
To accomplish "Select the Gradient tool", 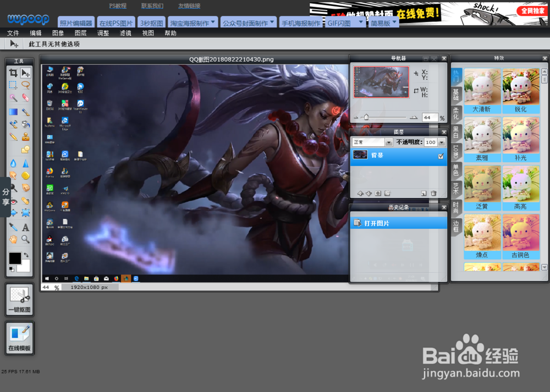I will (x=13, y=112).
